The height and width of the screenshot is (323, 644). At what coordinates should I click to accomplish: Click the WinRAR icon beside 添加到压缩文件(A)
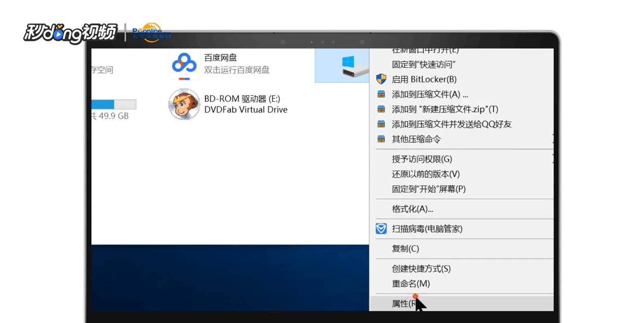(381, 94)
